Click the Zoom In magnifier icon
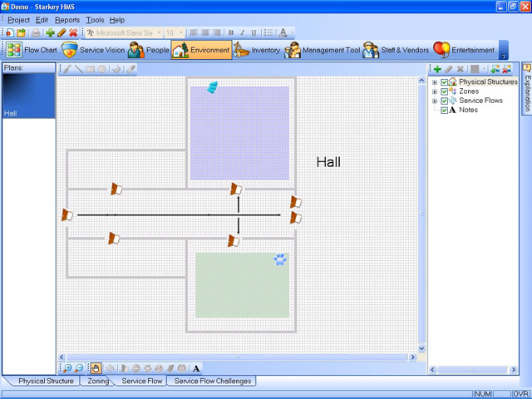Image resolution: width=532 pixels, height=399 pixels. pyautogui.click(x=67, y=368)
